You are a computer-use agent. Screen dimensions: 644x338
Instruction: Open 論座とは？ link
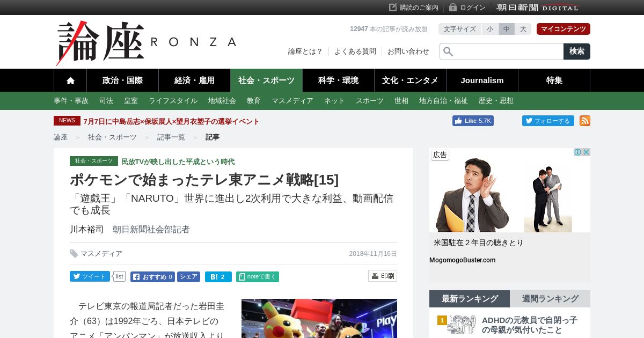(305, 52)
